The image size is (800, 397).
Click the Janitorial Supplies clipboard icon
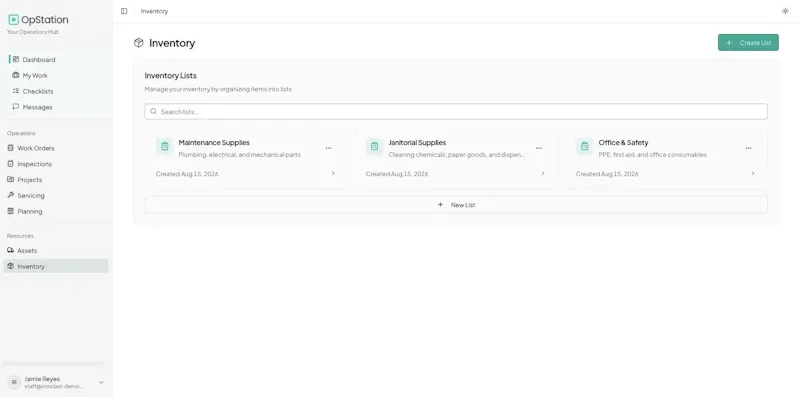point(374,146)
